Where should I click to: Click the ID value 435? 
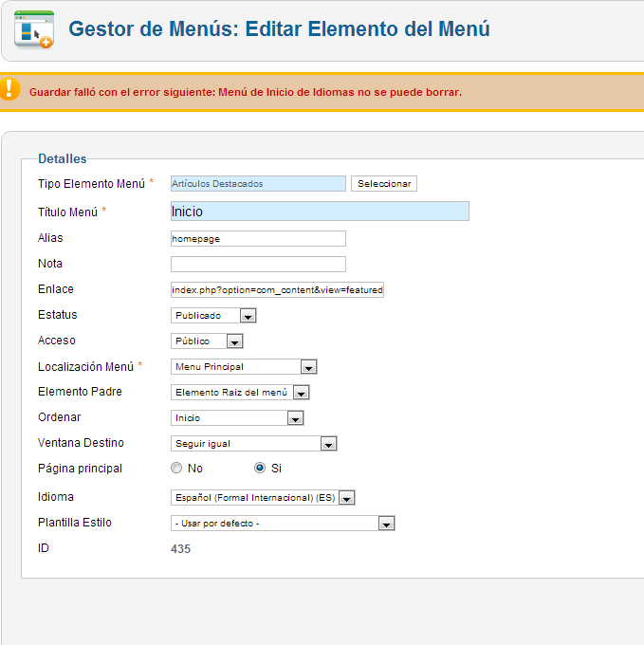point(180,549)
